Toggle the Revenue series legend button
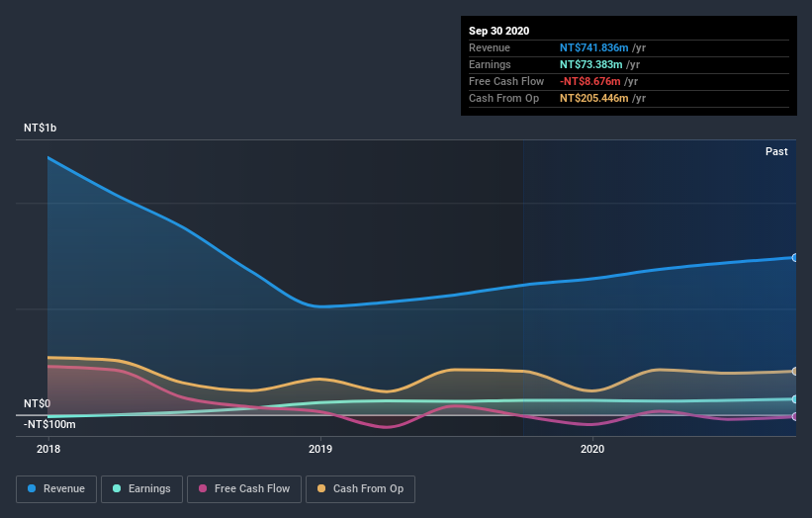812x518 pixels. tap(56, 489)
